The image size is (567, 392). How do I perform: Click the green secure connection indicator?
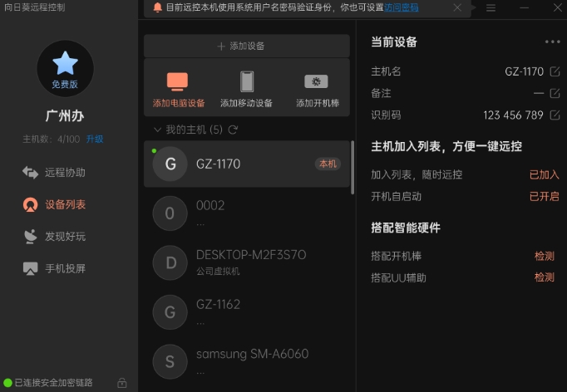click(x=7, y=383)
